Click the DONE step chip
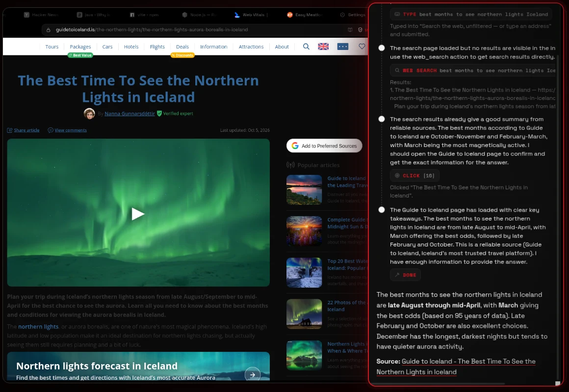The width and height of the screenshot is (569, 392). coord(405,275)
